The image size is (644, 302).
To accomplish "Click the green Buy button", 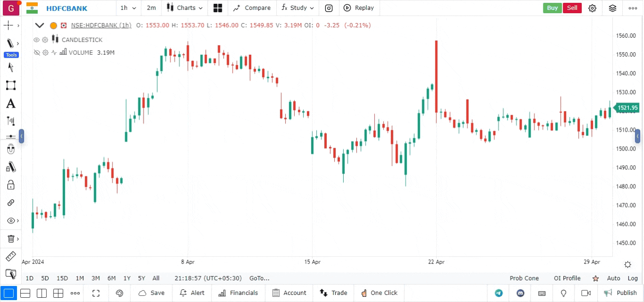I will click(x=552, y=8).
